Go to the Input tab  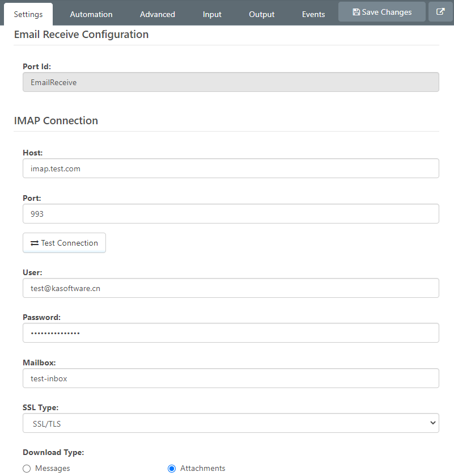212,14
